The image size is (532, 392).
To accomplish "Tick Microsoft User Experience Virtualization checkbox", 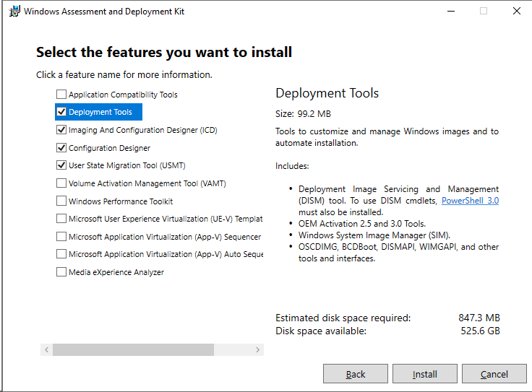I will point(61,219).
